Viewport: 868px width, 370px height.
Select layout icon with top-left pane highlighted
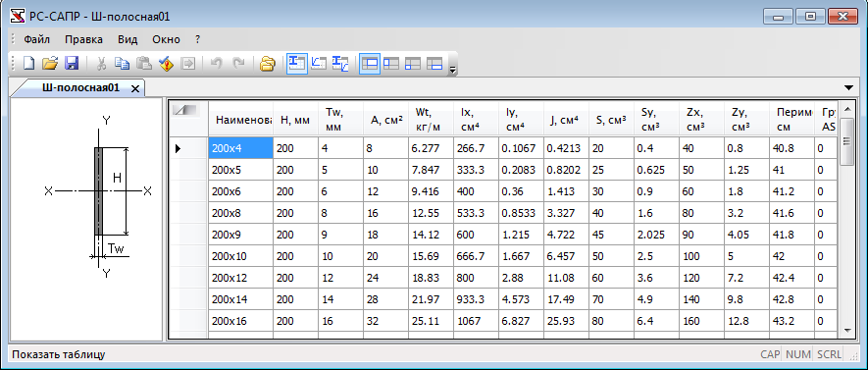pos(391,64)
